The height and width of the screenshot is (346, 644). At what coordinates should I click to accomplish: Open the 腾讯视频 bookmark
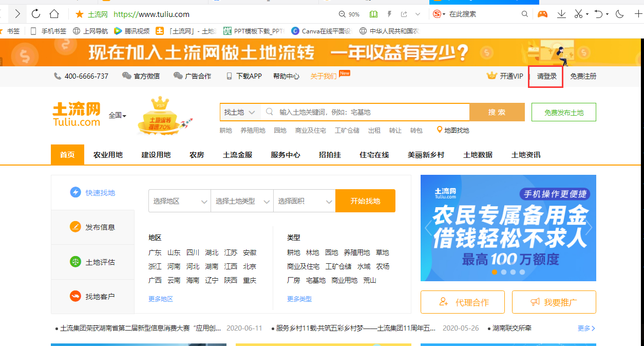[x=132, y=31]
